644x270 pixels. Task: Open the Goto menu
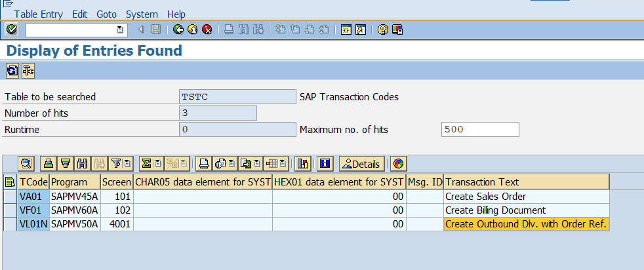pyautogui.click(x=106, y=14)
